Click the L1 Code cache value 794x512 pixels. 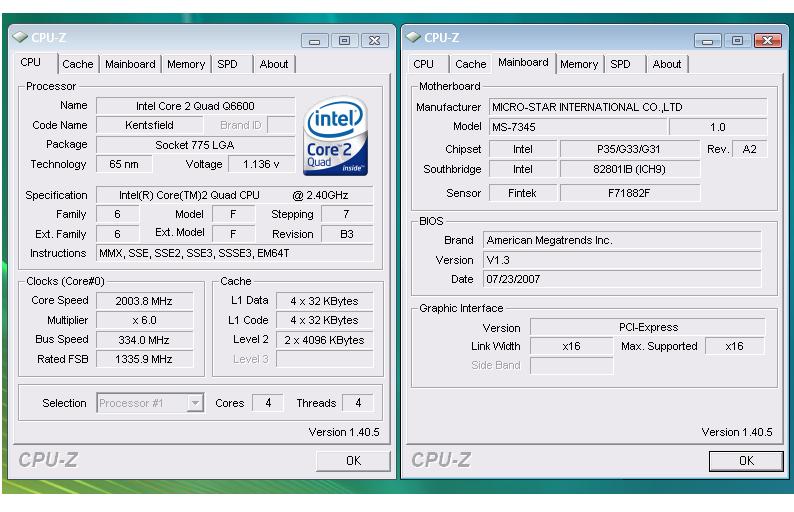(x=325, y=321)
